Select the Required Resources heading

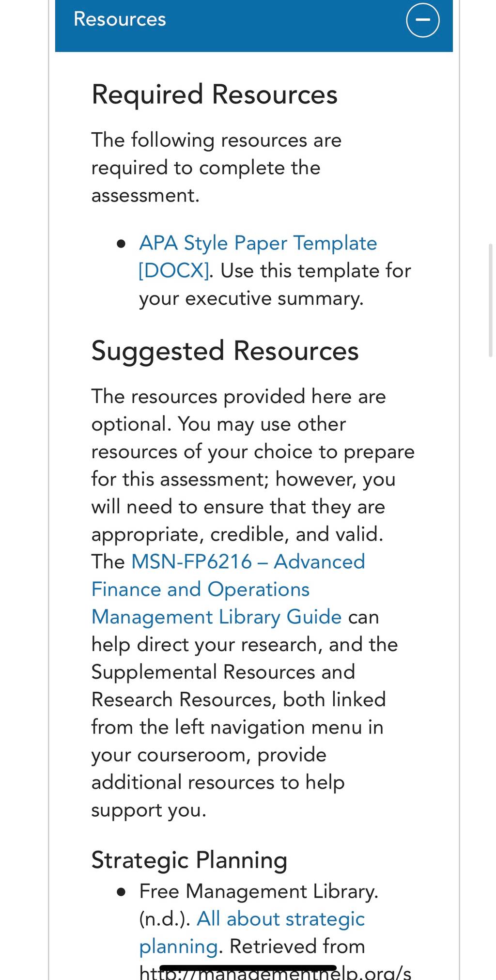coord(215,94)
